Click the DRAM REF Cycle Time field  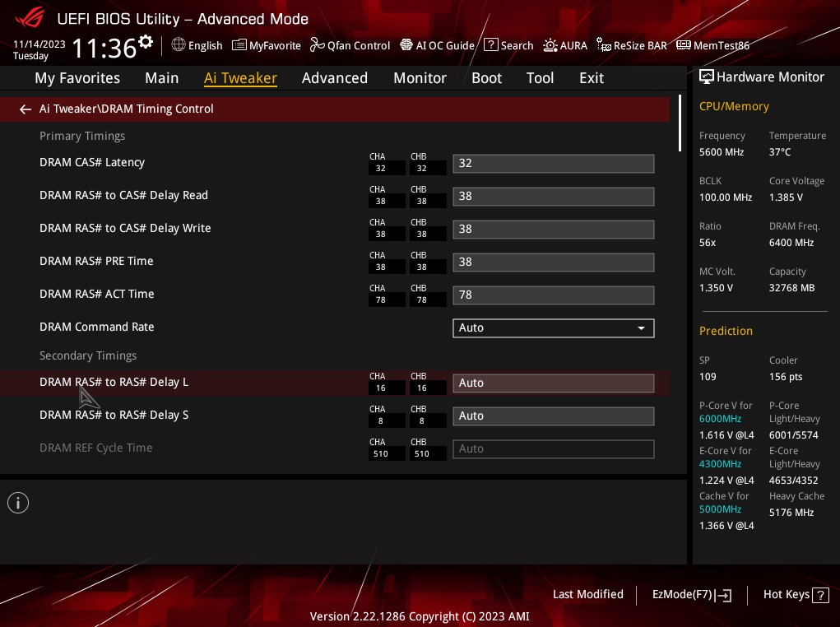pyautogui.click(x=554, y=449)
